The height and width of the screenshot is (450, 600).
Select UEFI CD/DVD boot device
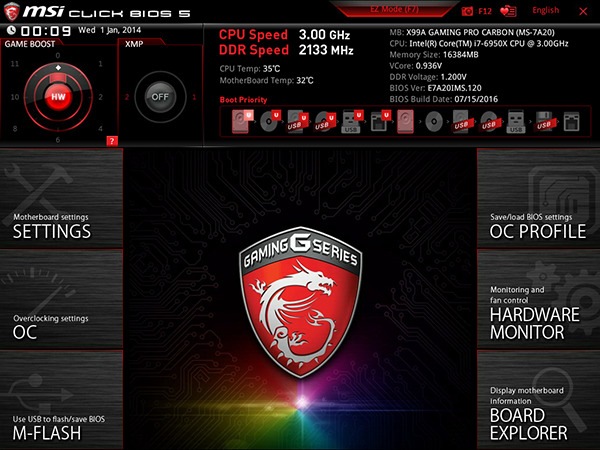pyautogui.click(x=270, y=121)
